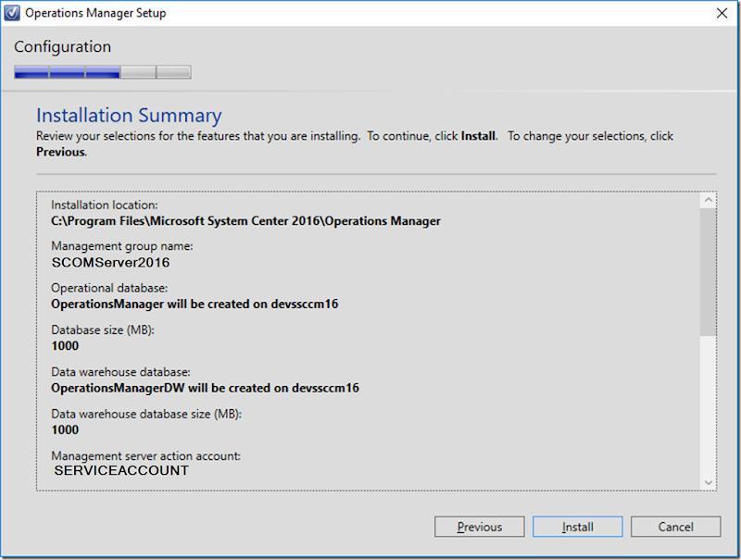Screen dimensions: 741x560
Task: Click "OperationsManagerDW will be created on devssccm16"
Action: [x=205, y=388]
